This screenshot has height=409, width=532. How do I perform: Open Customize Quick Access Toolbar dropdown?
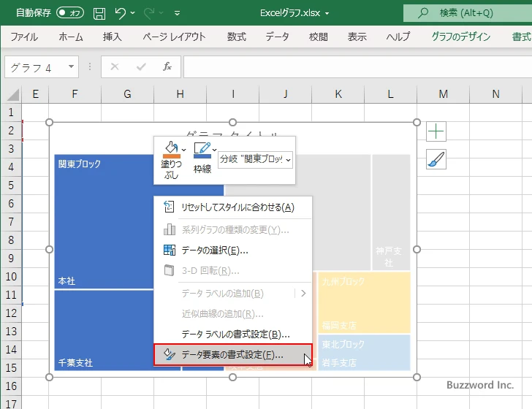click(x=177, y=14)
